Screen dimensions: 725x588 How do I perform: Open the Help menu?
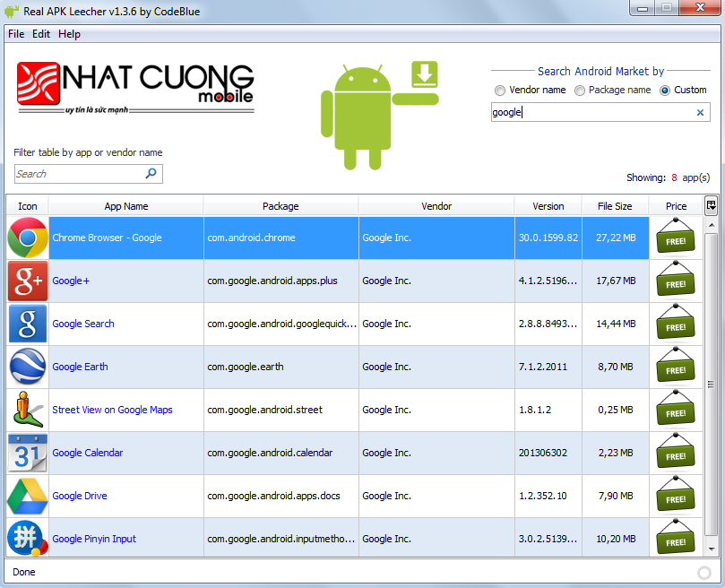69,34
